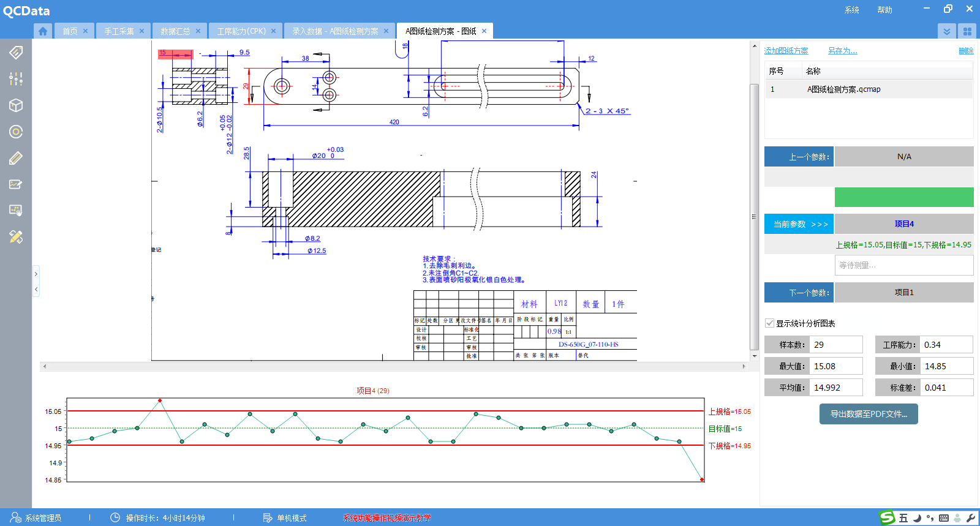Toggle the moon half-width icon in IME bar

917,518
